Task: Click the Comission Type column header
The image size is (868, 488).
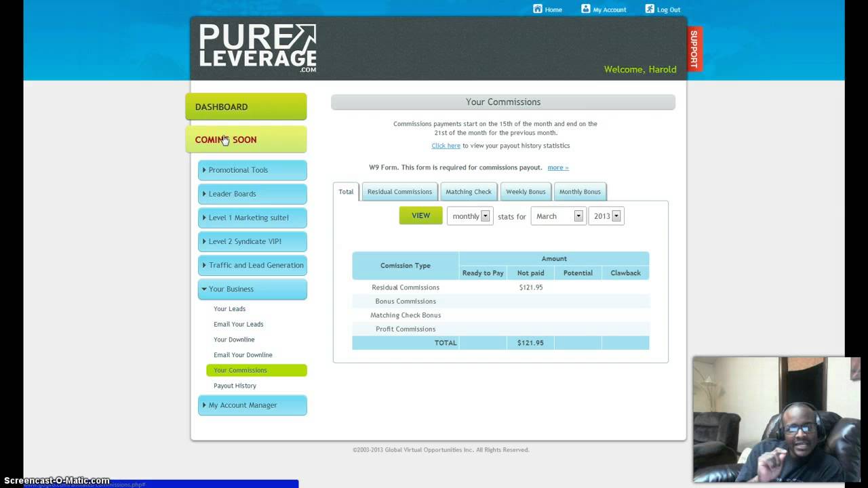Action: coord(406,266)
